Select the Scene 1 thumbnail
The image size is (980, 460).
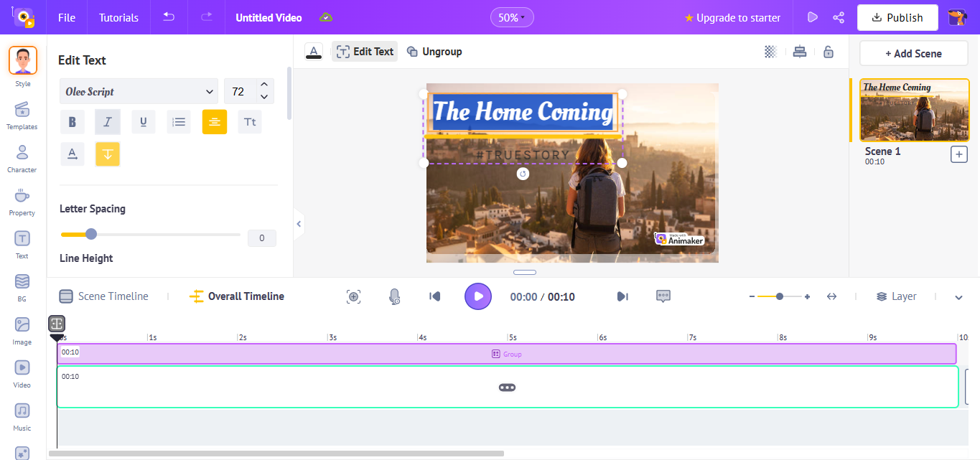[x=915, y=110]
